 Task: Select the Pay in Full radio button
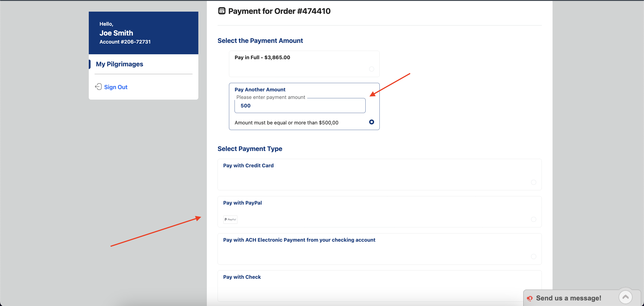click(371, 69)
